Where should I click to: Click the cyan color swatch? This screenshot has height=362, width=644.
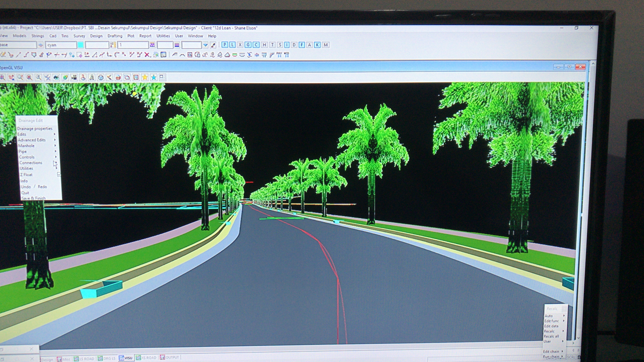81,45
